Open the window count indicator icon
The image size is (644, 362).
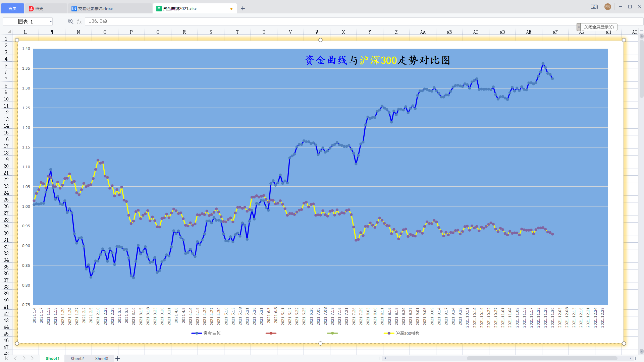(594, 7)
